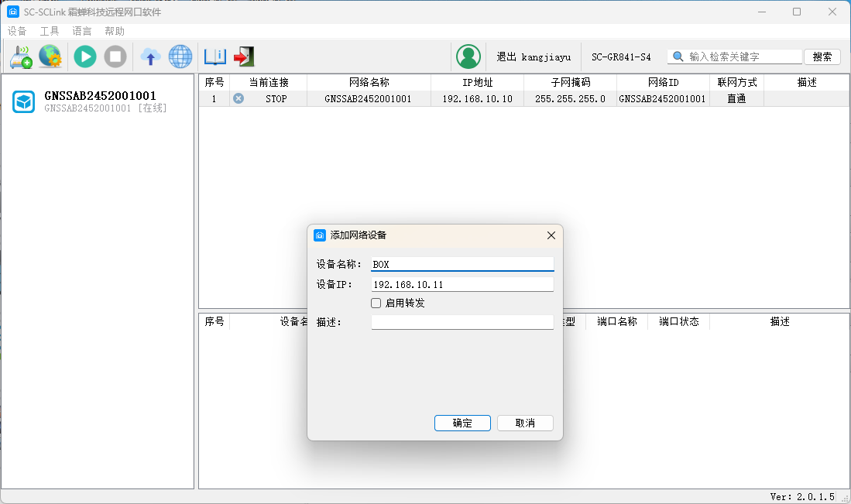Select GNSSAB2452001001 device in left panel

pyautogui.click(x=99, y=101)
